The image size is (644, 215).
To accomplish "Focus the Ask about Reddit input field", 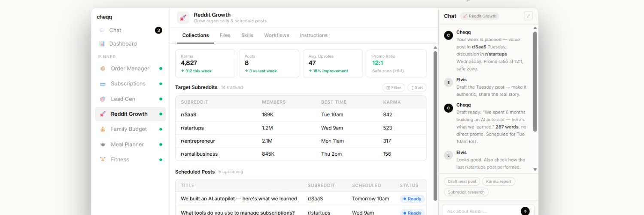I will click(482, 211).
